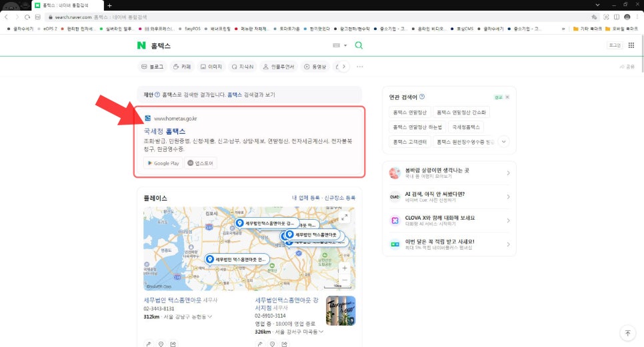Screen dimensions: 644x347
Task: Open the Naver apps grid icon
Action: (631, 45)
